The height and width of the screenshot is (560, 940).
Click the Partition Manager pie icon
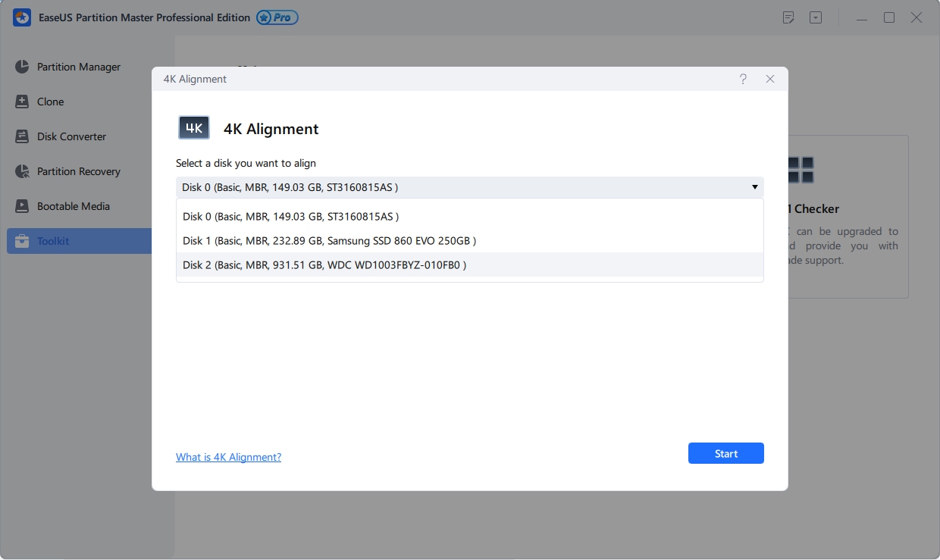(22, 67)
